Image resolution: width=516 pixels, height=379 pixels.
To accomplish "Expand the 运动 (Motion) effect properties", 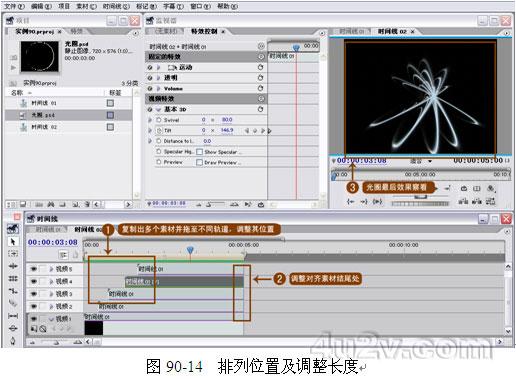I will 159,67.
